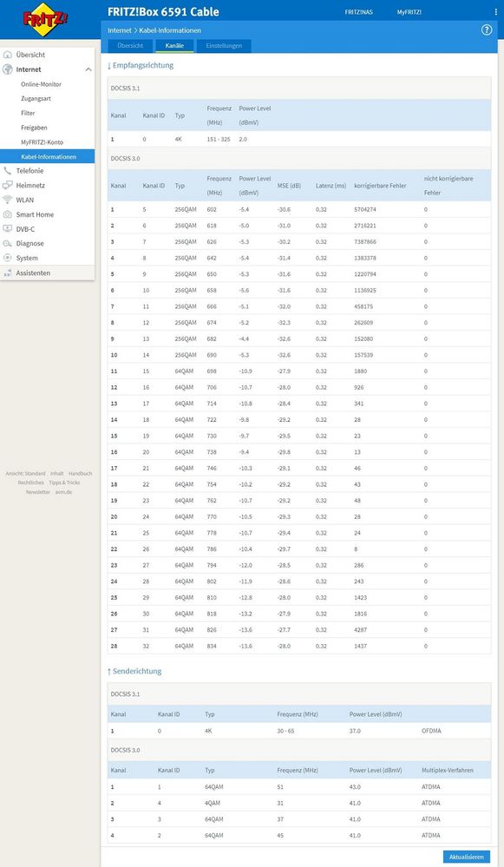Click Ansicht: Standard footer link
Viewport: 504px width, 867px height.
25,474
